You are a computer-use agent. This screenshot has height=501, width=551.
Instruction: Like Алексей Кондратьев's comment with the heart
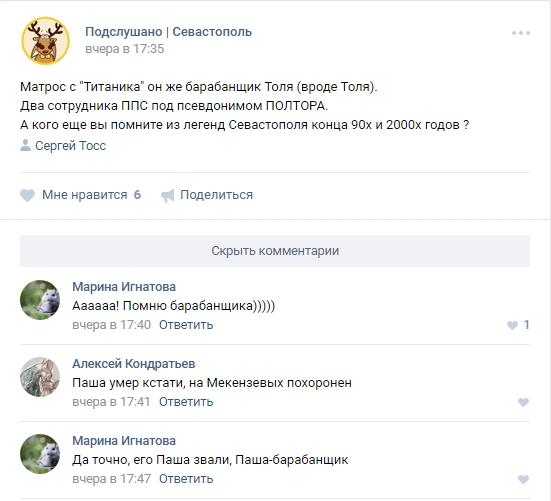tap(523, 402)
